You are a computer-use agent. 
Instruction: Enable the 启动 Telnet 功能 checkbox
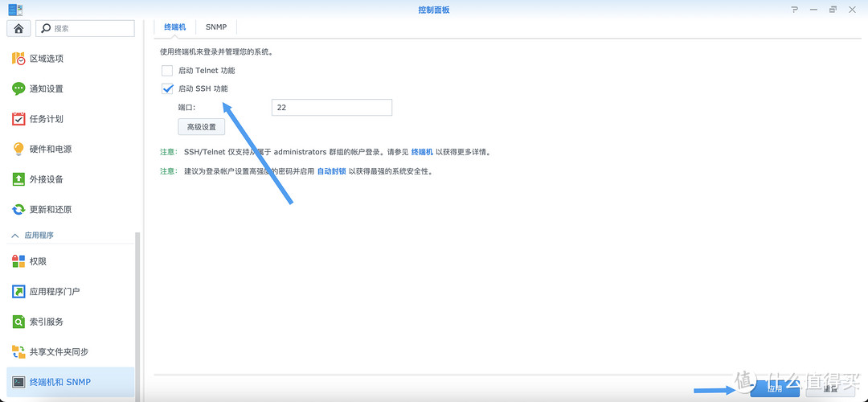[167, 71]
